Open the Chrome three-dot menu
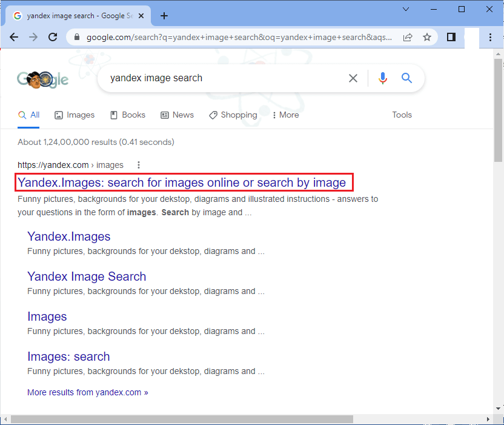 490,37
